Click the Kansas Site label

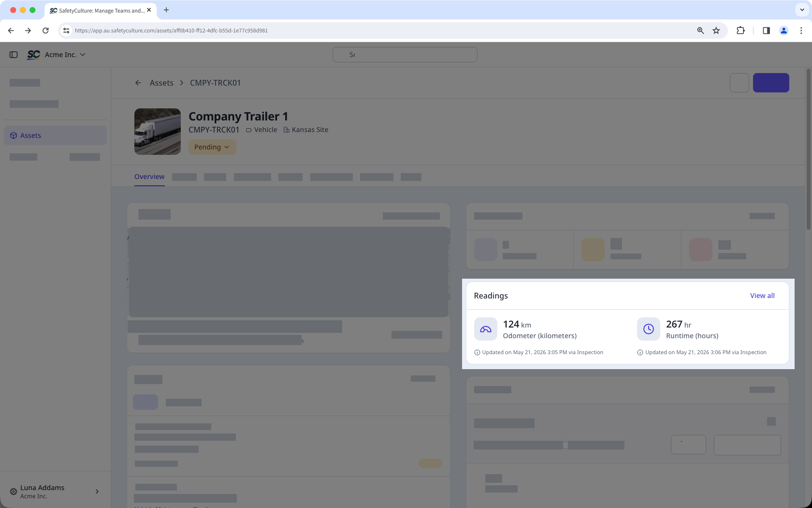tap(306, 130)
